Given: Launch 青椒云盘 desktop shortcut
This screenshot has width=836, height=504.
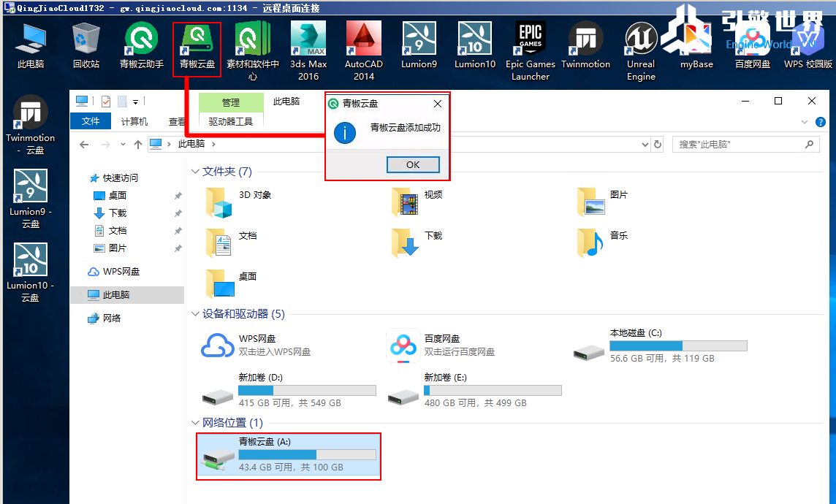Looking at the screenshot, I should point(197,46).
